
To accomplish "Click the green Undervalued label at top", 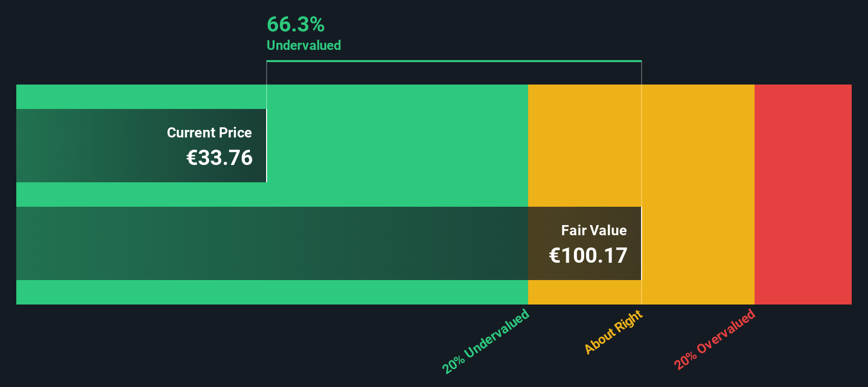I will 304,45.
